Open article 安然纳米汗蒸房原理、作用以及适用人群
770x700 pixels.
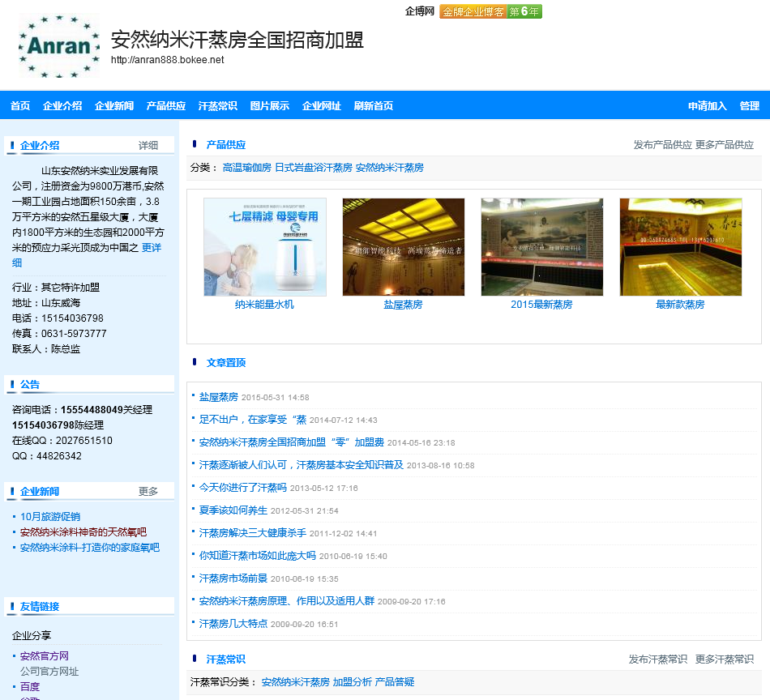click(x=287, y=601)
